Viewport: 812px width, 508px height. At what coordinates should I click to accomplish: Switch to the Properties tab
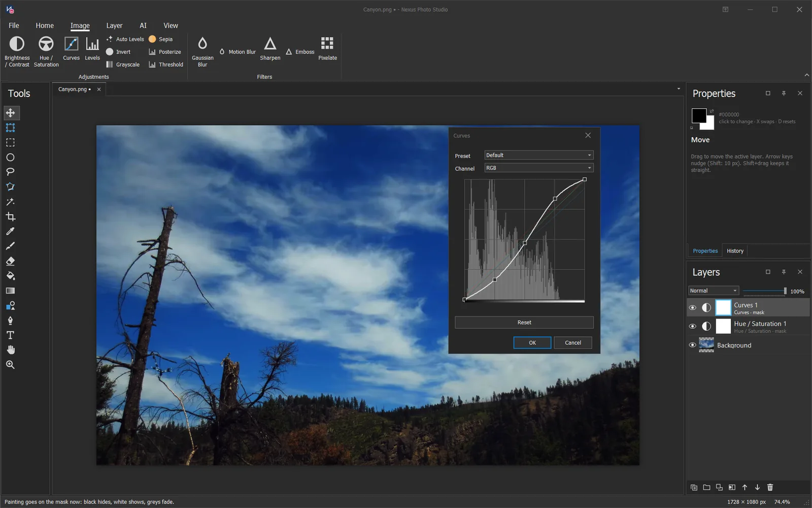click(705, 251)
